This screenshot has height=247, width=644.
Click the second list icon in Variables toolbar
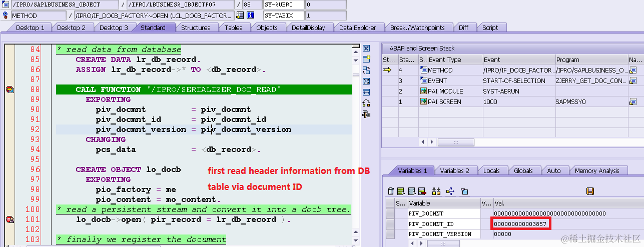[x=411, y=191]
